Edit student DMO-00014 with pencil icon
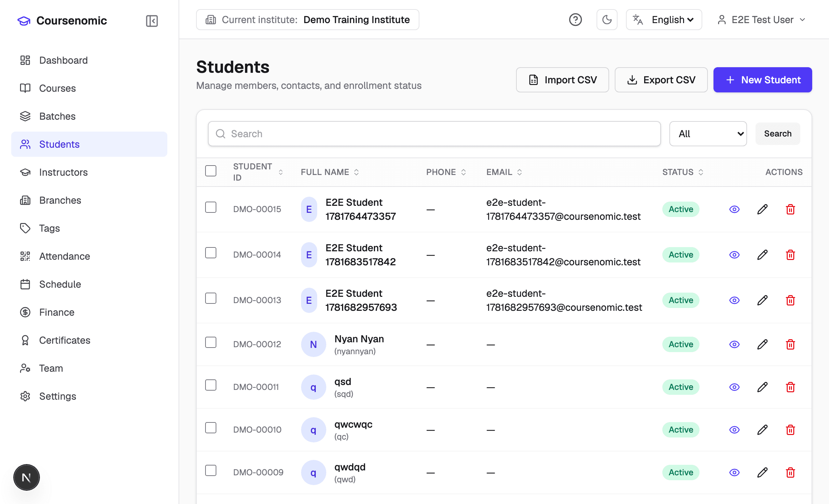The height and width of the screenshot is (504, 829). (762, 255)
